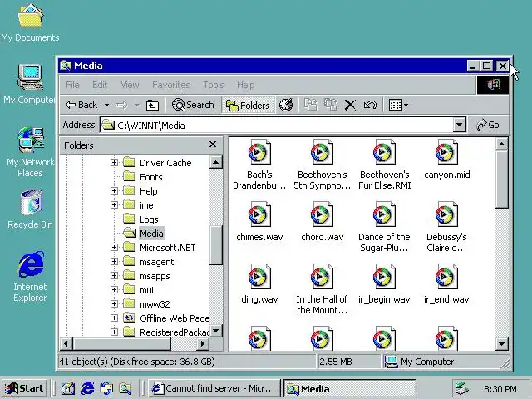This screenshot has height=399, width=532.
Task: Select ding.wav sound file
Action: point(259,284)
